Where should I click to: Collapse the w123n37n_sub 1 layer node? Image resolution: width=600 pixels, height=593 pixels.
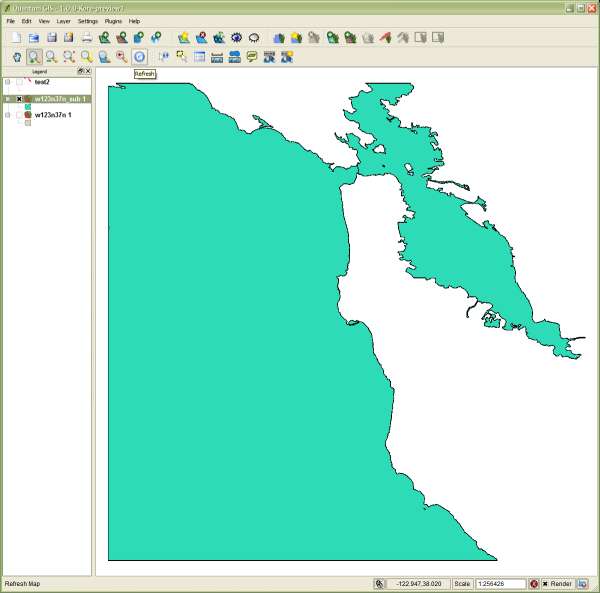tap(7, 99)
